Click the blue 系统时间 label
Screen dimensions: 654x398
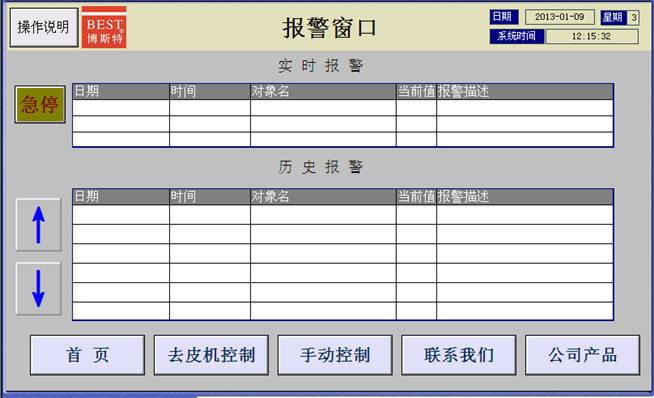(x=517, y=36)
